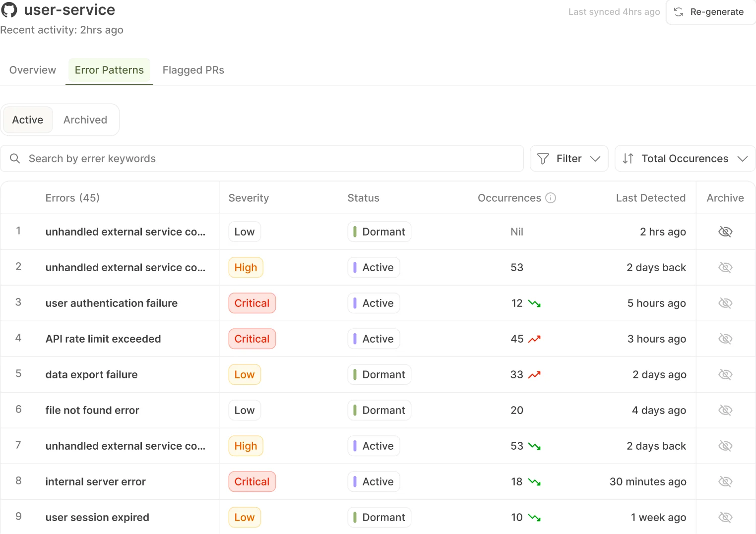Image resolution: width=756 pixels, height=534 pixels.
Task: Archive the error in row 7
Action: tap(725, 446)
